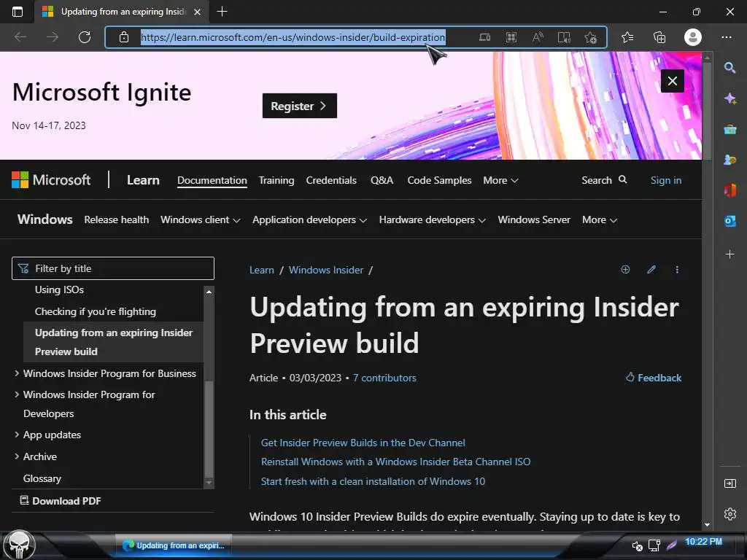
Task: Enter Immersive Reader mode
Action: click(x=564, y=37)
